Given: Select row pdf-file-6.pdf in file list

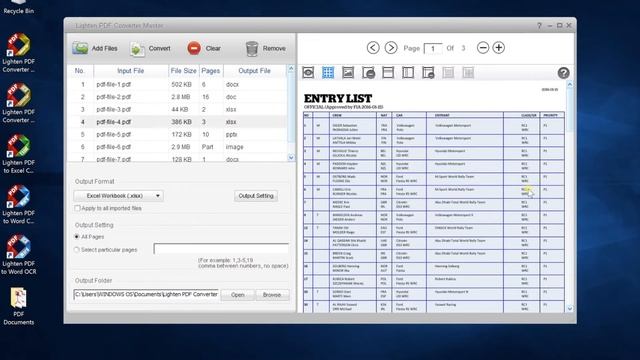Looking at the screenshot, I should click(177, 147).
